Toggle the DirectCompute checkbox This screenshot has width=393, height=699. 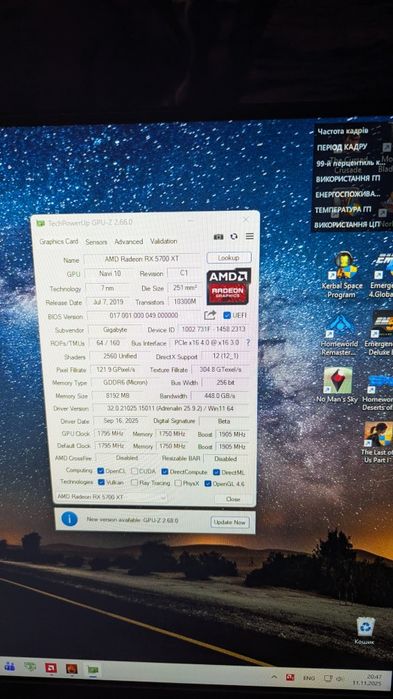pyautogui.click(x=165, y=472)
